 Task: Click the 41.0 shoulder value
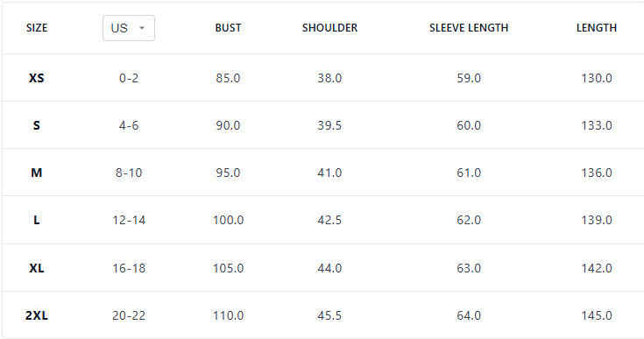coord(329,173)
